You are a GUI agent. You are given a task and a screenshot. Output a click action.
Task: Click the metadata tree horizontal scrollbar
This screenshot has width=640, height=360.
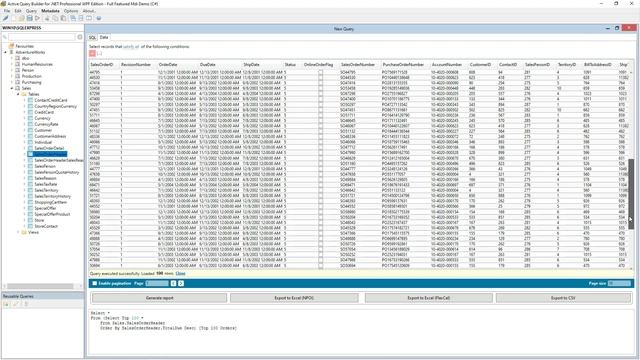pos(40,286)
